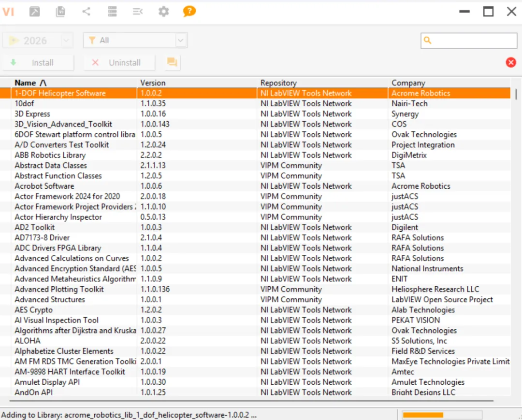Cancel operation with the red X icon
This screenshot has height=420, width=522.
pyautogui.click(x=511, y=62)
